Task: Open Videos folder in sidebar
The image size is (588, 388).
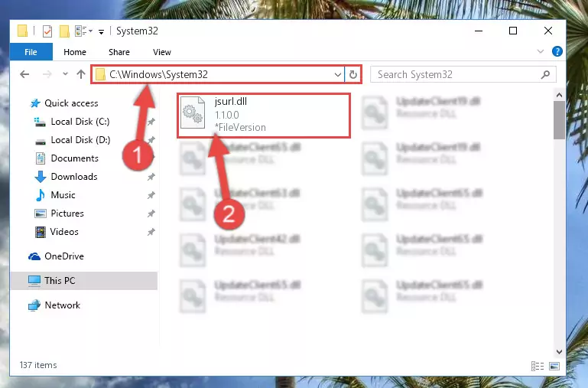Action: (x=64, y=232)
